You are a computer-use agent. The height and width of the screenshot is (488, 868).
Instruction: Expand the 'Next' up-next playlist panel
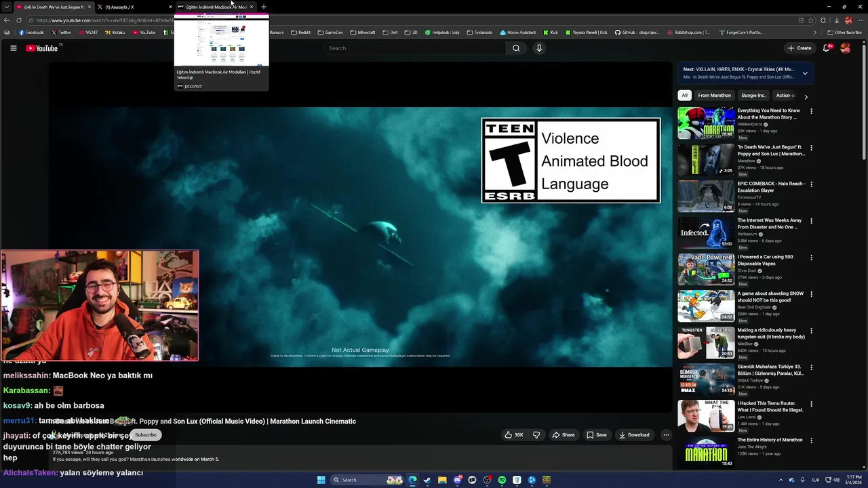805,73
